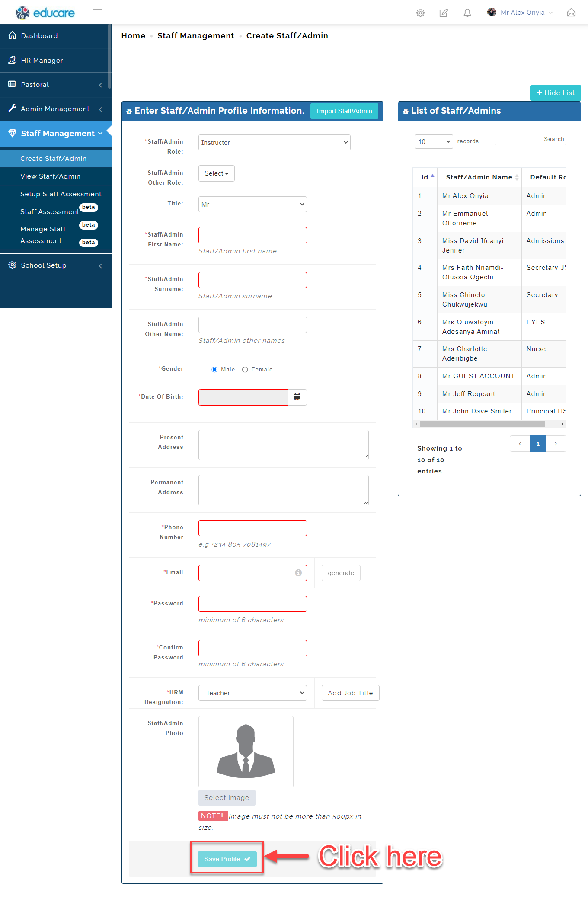The height and width of the screenshot is (902, 588).
Task: Go to next page arrow in pagination
Action: tap(556, 444)
